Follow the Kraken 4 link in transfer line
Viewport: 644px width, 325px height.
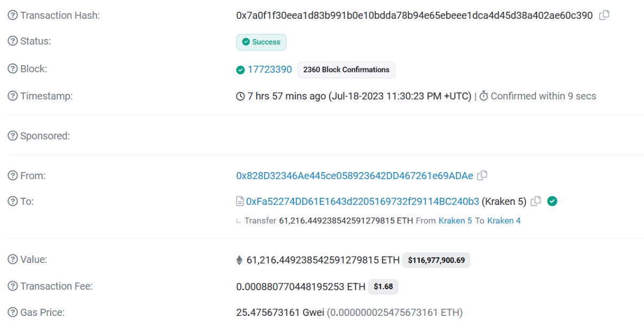coord(504,221)
